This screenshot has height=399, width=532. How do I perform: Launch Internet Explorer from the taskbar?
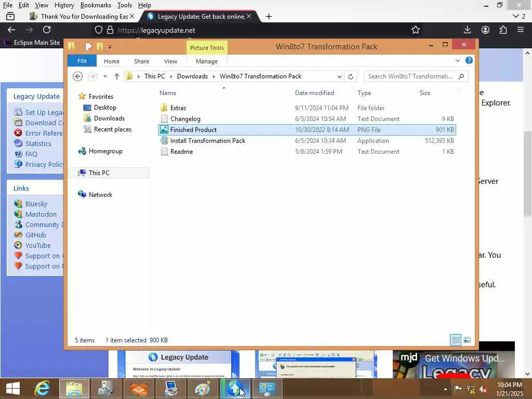(x=42, y=389)
